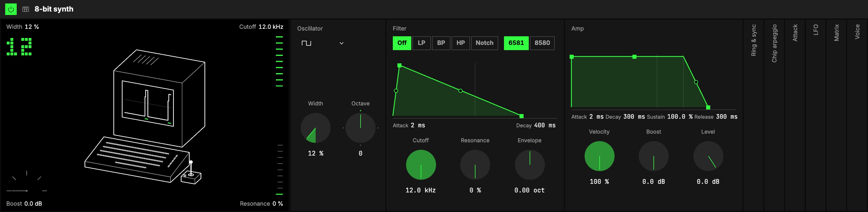Screen dimensions: 868x212
Task: Click the Velocity 100 % value
Action: pos(599,182)
